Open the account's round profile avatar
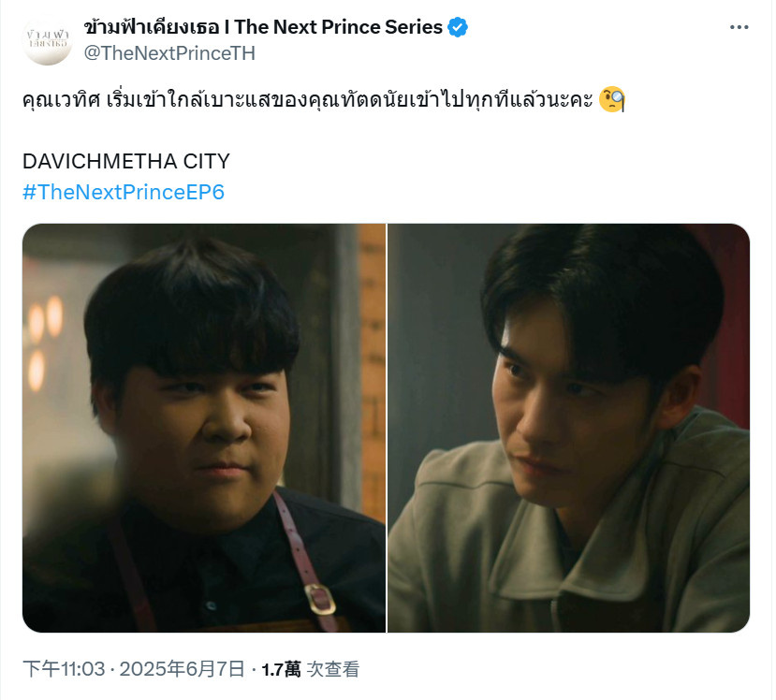 coord(48,40)
